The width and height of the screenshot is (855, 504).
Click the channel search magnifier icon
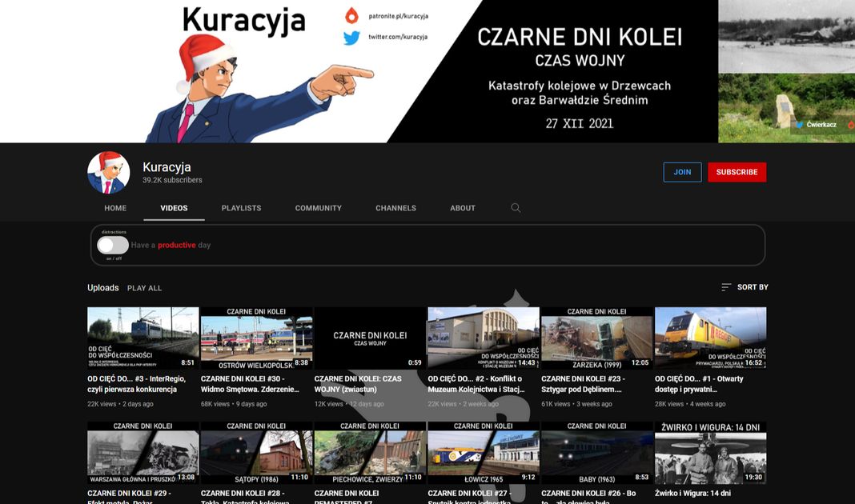tap(516, 208)
